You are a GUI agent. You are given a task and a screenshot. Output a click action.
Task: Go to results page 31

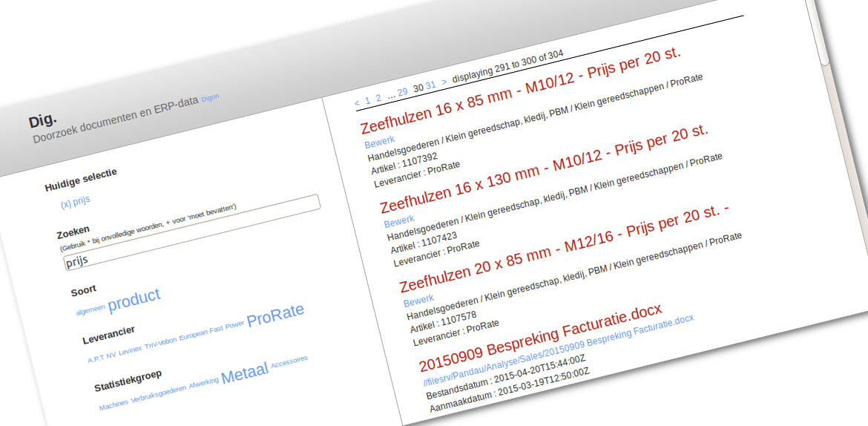[431, 85]
